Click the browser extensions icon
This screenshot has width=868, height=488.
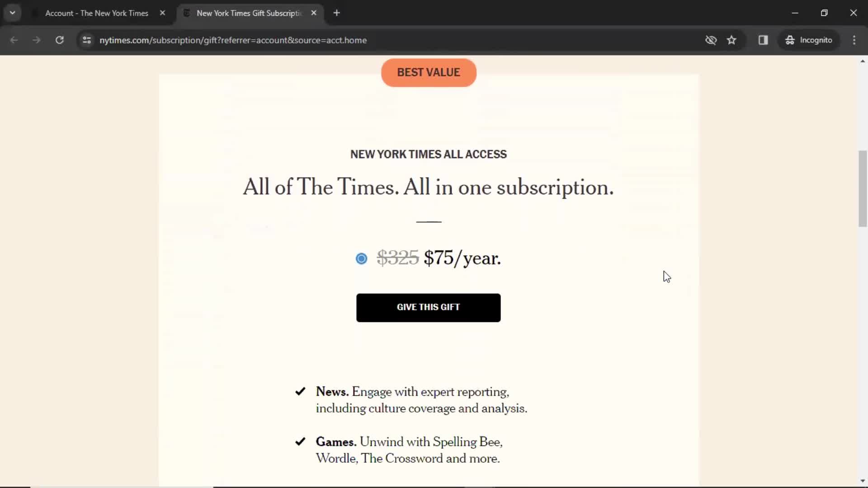tap(763, 40)
